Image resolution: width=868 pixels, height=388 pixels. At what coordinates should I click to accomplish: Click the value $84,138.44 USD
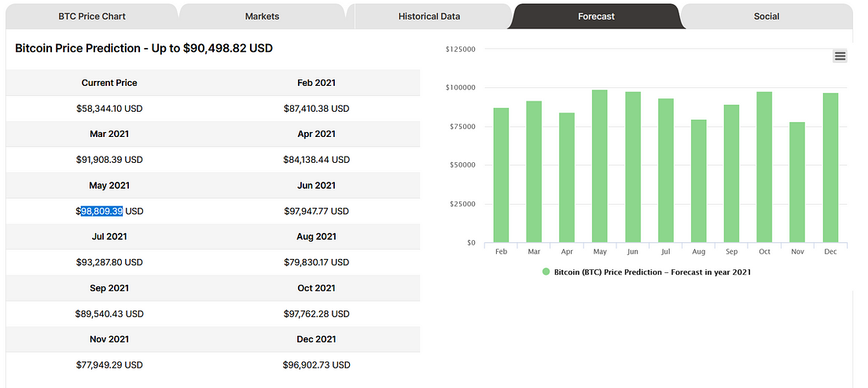pos(316,160)
